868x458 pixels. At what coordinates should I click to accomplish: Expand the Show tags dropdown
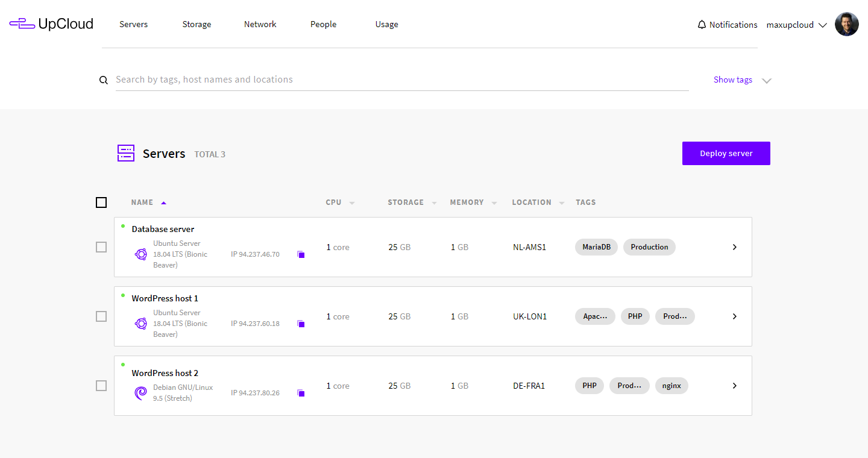point(766,80)
